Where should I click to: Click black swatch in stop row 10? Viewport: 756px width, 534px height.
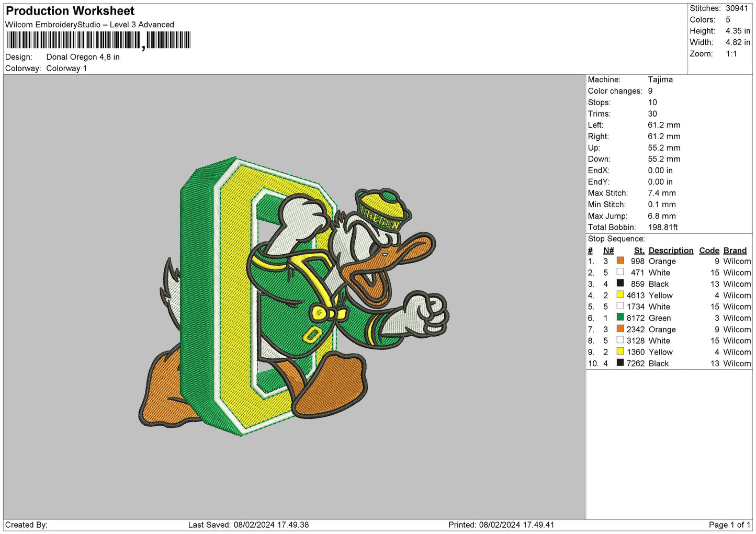click(620, 362)
